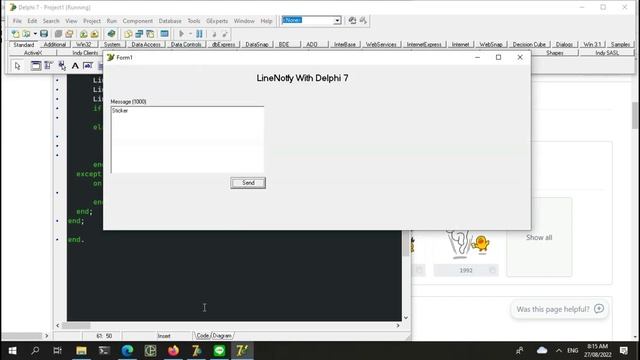Click the Send button in Form1
Image resolution: width=640 pixels, height=360 pixels.
tap(248, 183)
